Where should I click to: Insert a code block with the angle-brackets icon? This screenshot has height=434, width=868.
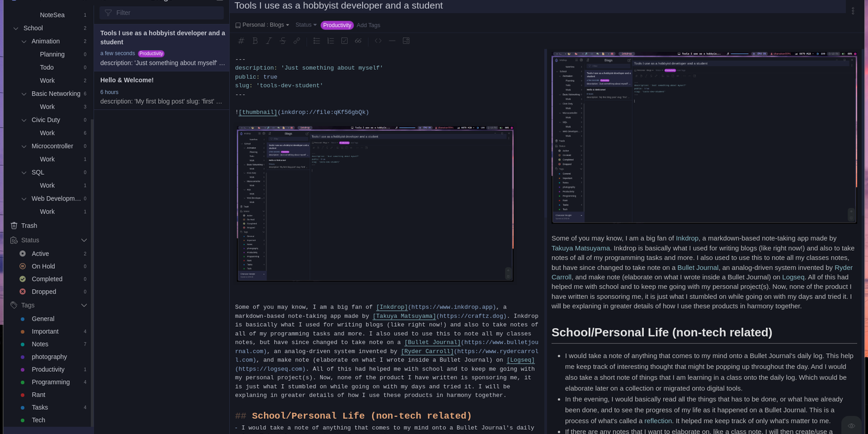click(378, 41)
